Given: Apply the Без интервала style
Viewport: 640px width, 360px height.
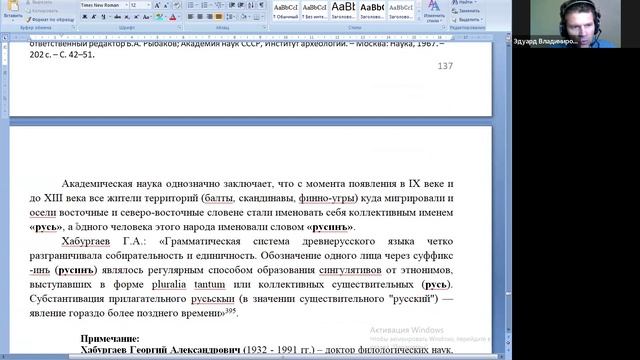Looking at the screenshot, I should coord(314,11).
